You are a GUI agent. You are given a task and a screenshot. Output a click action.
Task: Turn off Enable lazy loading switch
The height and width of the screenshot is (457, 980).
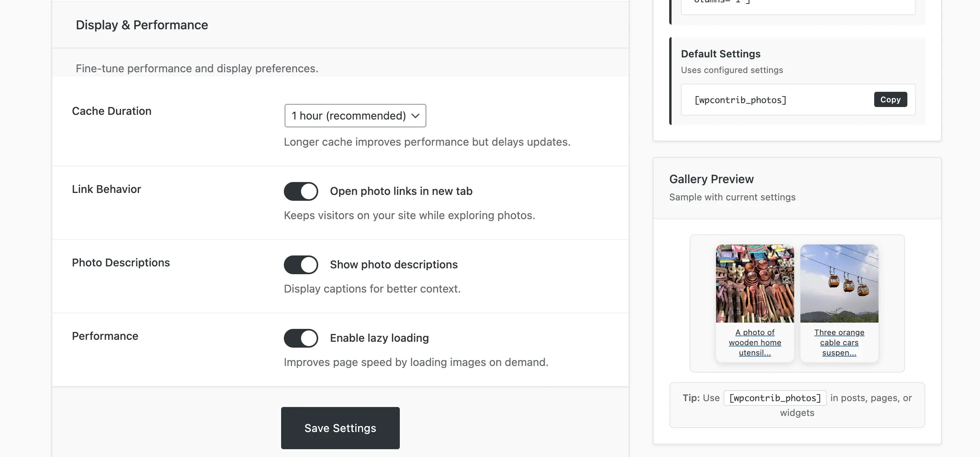301,338
